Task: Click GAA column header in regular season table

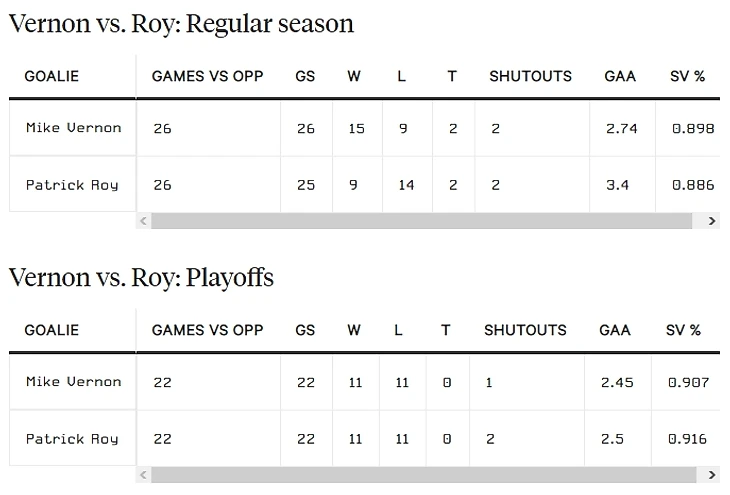Action: point(620,76)
